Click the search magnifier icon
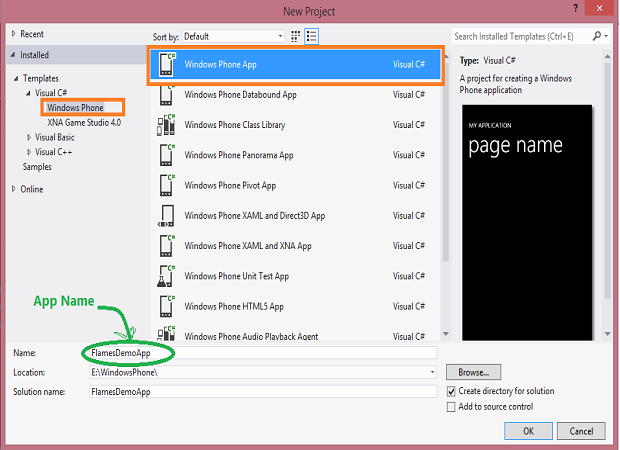The image size is (620, 450). (x=597, y=36)
